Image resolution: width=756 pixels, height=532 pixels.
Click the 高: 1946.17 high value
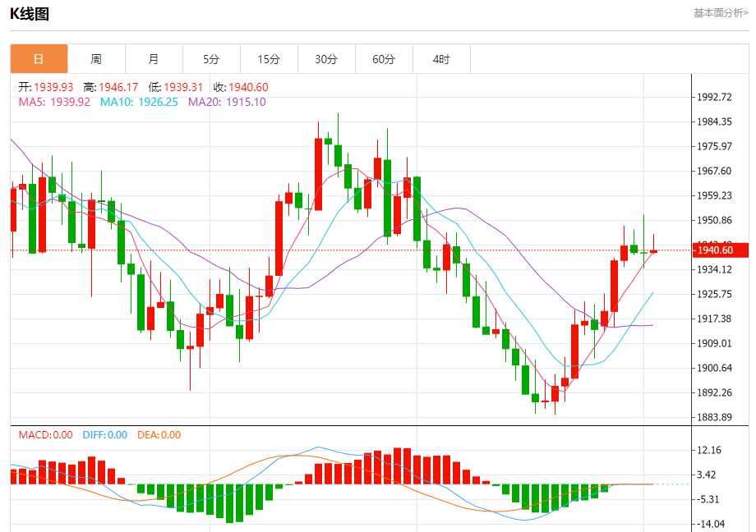(x=111, y=87)
